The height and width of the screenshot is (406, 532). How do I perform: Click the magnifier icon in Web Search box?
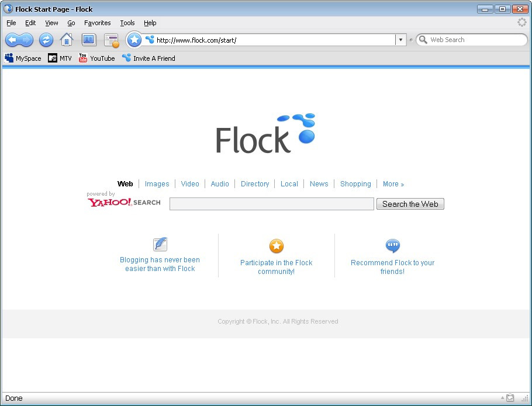[423, 40]
